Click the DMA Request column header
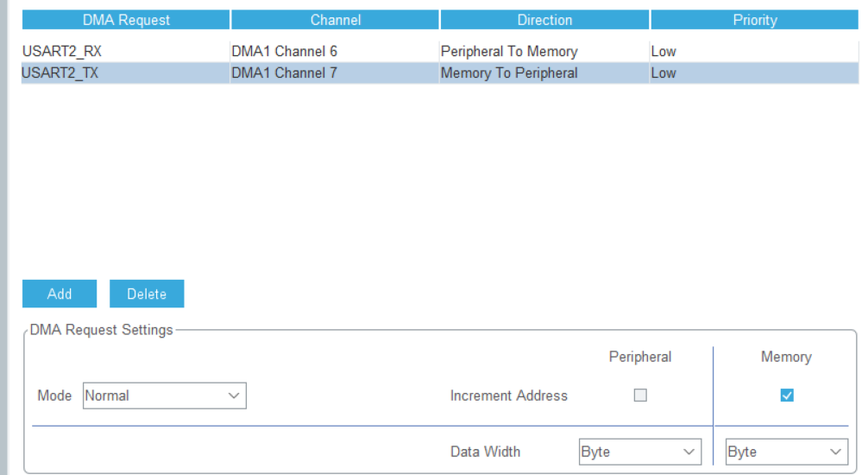This screenshot has width=868, height=475. (x=126, y=20)
